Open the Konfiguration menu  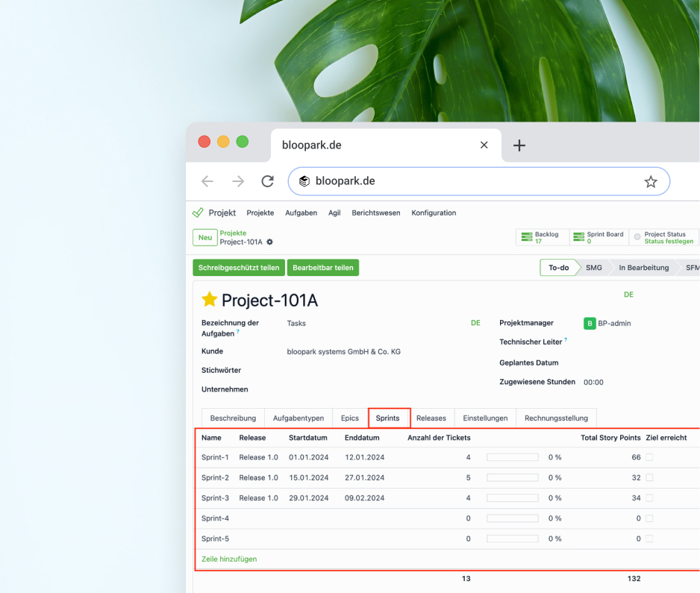point(434,213)
